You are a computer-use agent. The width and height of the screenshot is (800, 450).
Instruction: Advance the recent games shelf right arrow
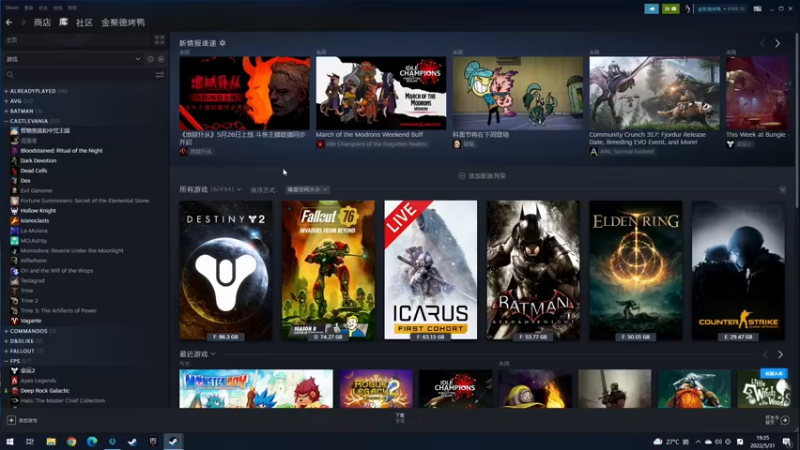[x=780, y=354]
